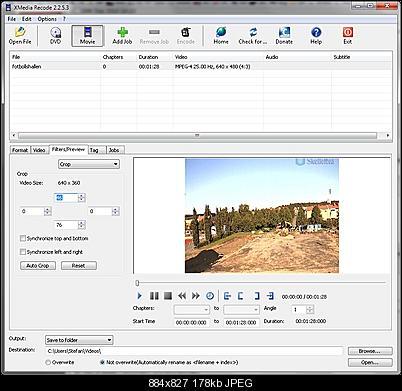Open the Help question mark icon
Screen dimensions: 402x391
click(316, 36)
